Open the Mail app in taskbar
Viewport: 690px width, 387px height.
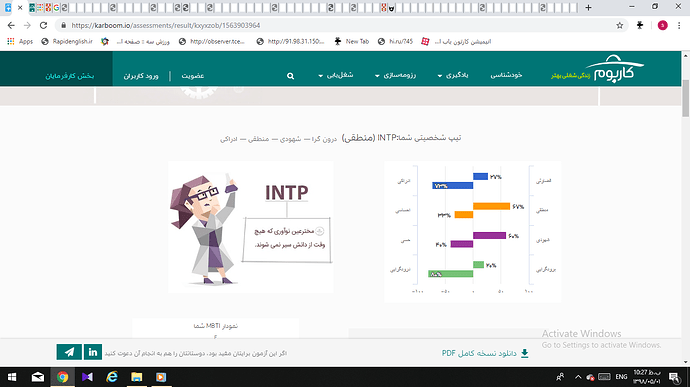[x=37, y=377]
